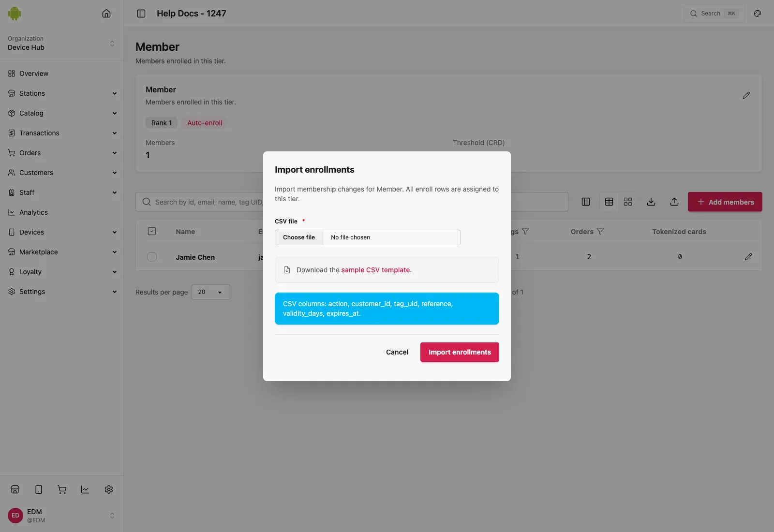Filter the Orders column
Image resolution: width=774 pixels, height=532 pixels.
(600, 232)
